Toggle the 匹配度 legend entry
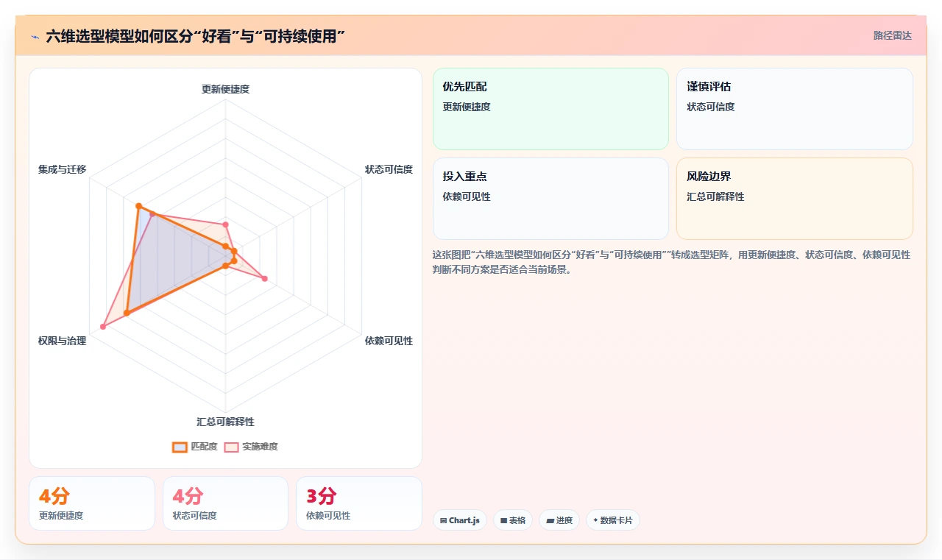 click(x=195, y=447)
